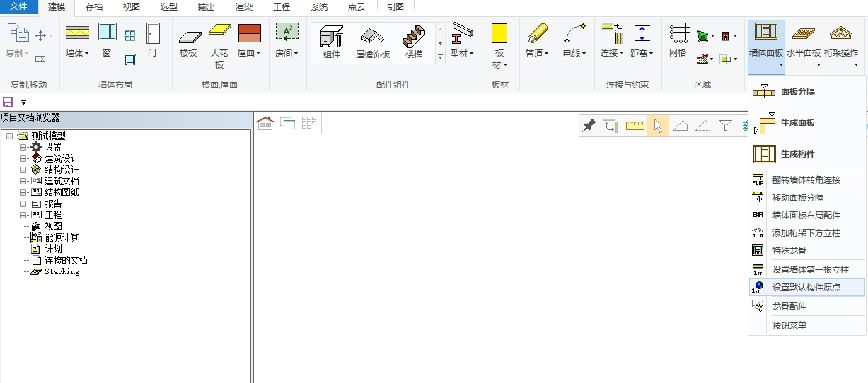Switch to the 制图 ribbon tab
The image size is (868, 383).
pos(395,6)
